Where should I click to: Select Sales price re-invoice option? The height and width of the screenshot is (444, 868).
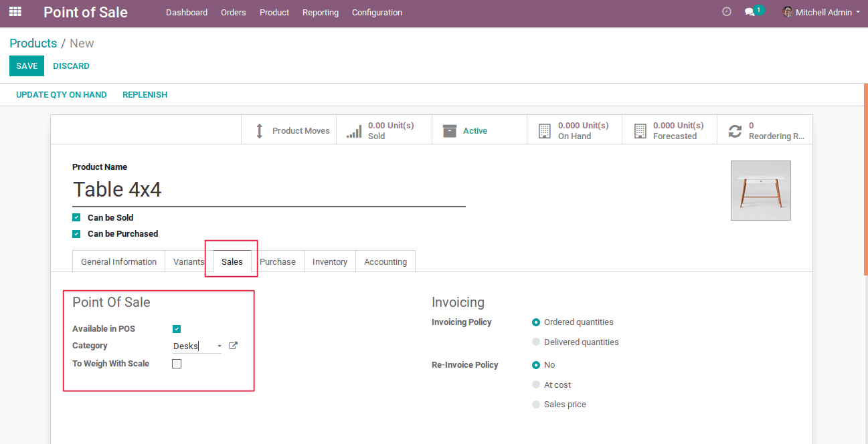click(x=536, y=405)
